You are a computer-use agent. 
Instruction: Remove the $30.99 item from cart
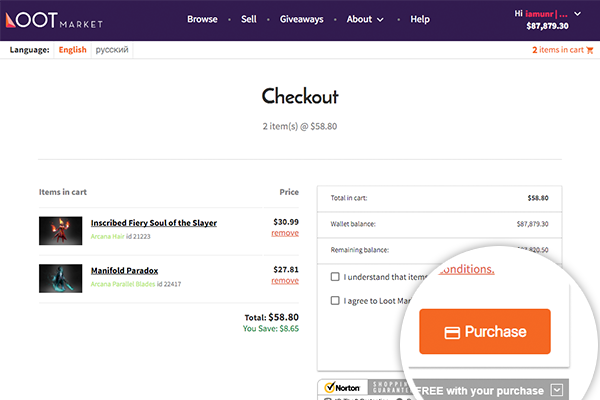point(285,233)
